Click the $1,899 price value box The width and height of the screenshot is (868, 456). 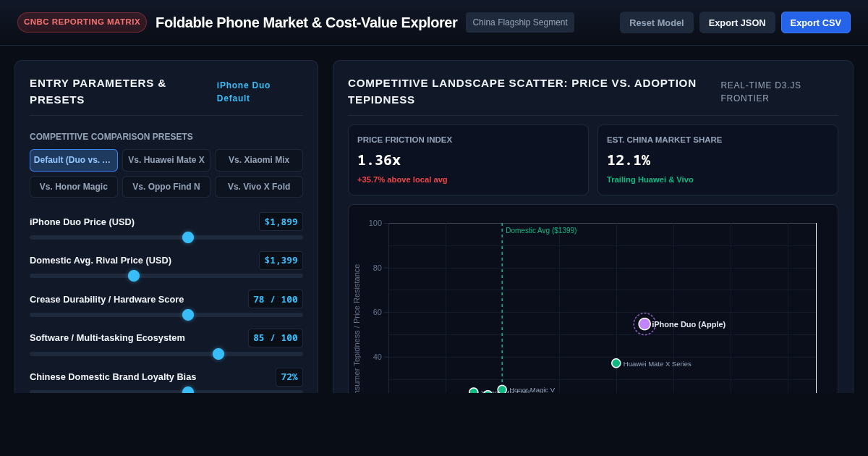281,221
